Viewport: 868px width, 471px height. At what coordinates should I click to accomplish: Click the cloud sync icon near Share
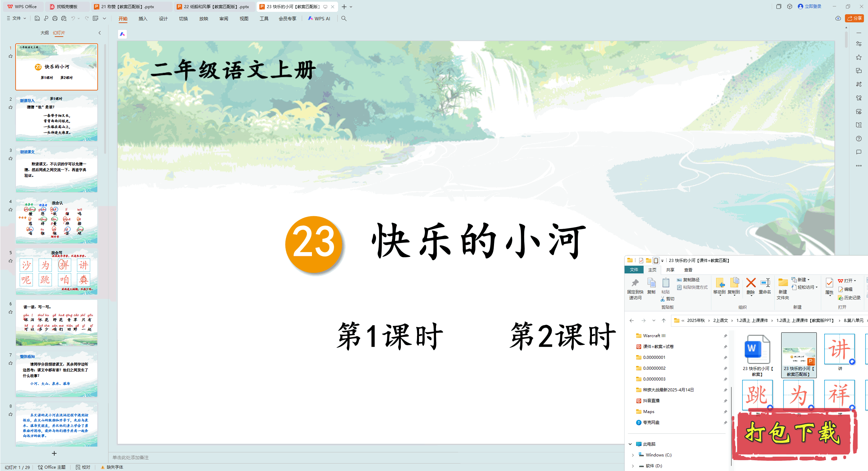click(838, 18)
